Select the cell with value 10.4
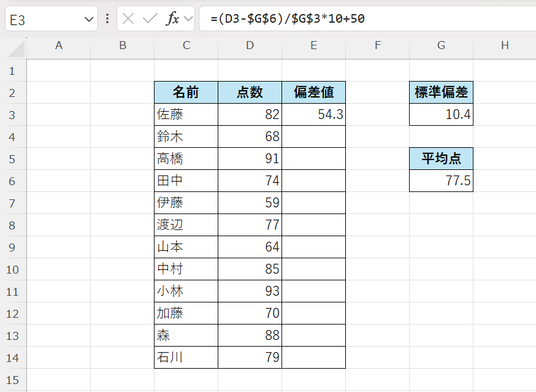Viewport: 536px width, 392px height. (x=441, y=115)
